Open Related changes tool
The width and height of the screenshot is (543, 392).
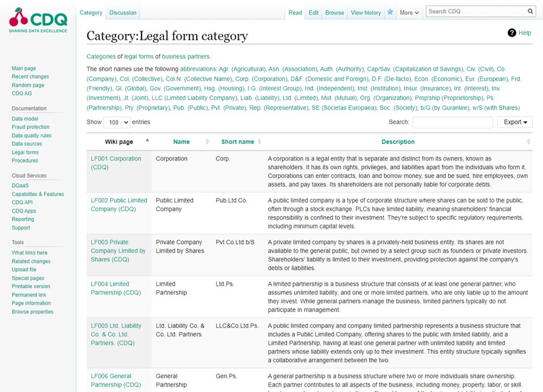click(x=31, y=261)
